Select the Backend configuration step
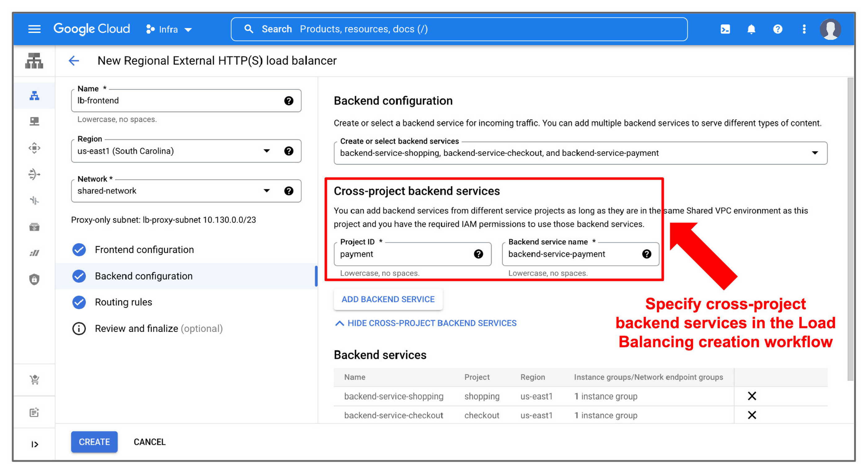The image size is (868, 473). coord(186,276)
